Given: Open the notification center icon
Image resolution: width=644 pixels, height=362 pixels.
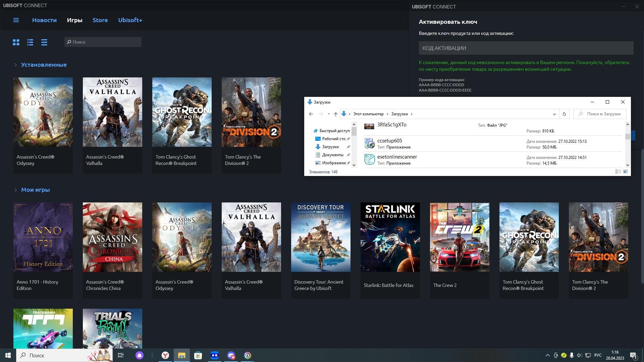Looking at the screenshot, I should (633, 355).
